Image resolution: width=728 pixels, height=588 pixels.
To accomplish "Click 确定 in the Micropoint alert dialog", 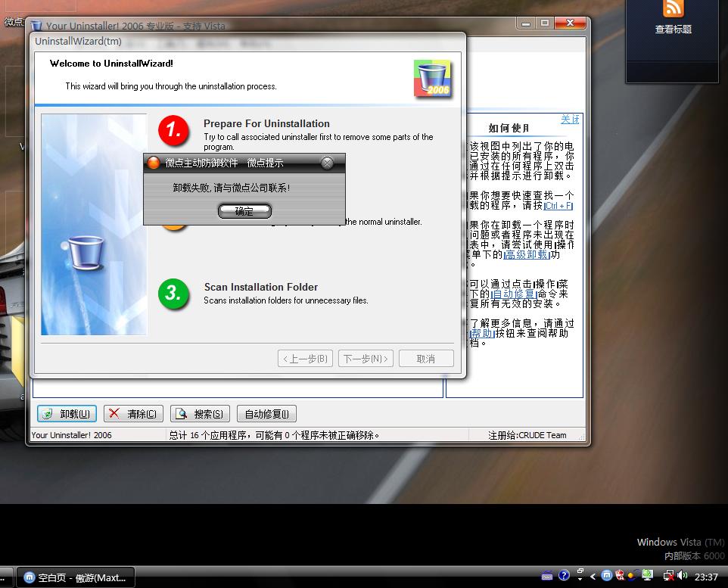I will pos(244,211).
